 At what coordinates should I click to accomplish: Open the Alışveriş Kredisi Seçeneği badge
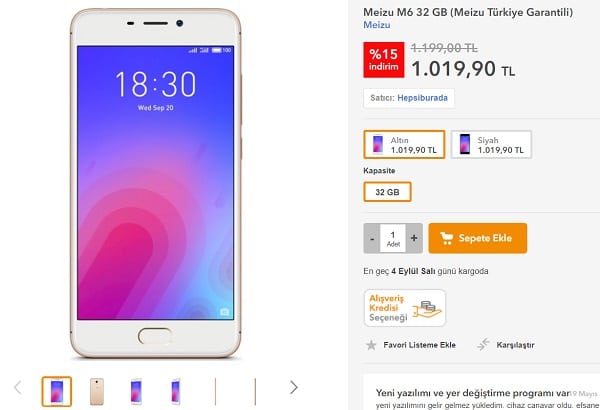pyautogui.click(x=405, y=308)
